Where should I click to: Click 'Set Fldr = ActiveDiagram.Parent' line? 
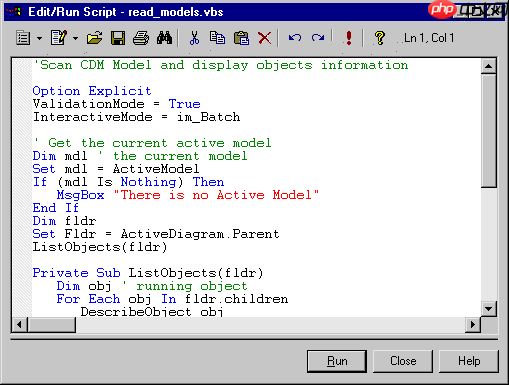point(156,234)
